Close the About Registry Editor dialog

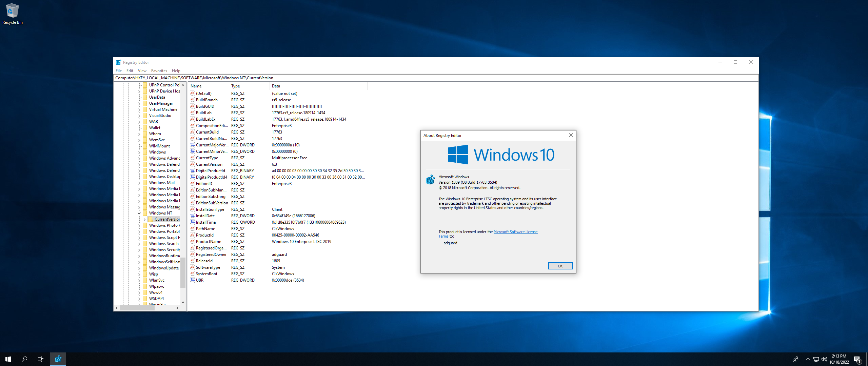(x=571, y=135)
